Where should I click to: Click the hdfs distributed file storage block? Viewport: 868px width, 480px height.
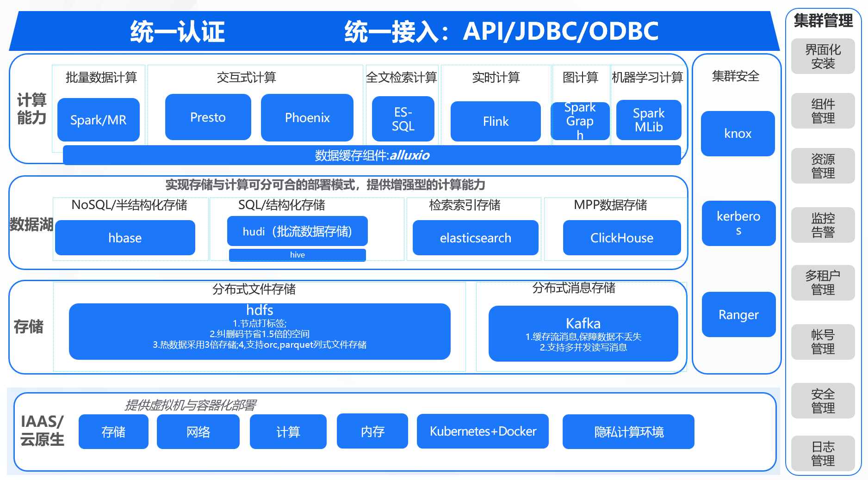[x=259, y=331]
